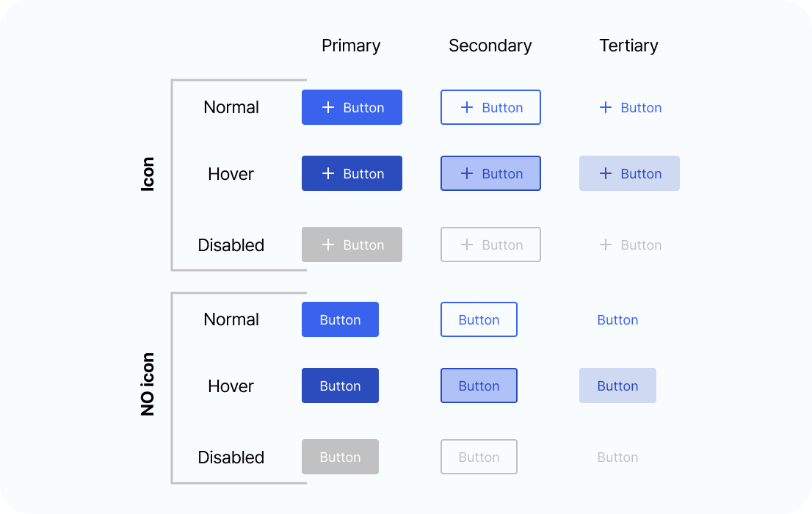Image resolution: width=812 pixels, height=514 pixels.
Task: Click plus icon in Tertiary Disabled button
Action: tap(606, 245)
